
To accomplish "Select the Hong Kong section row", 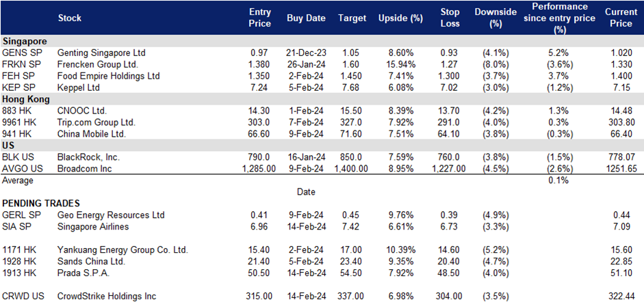I will (322, 99).
